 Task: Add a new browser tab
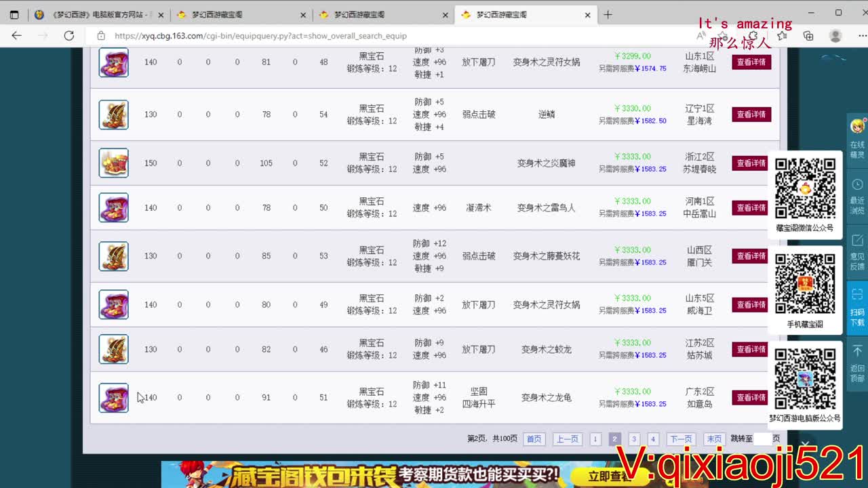pyautogui.click(x=608, y=14)
